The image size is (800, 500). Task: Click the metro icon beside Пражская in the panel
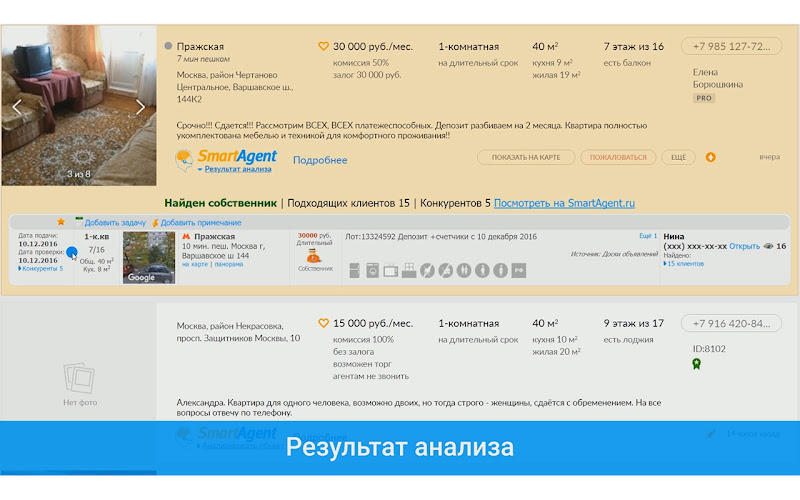point(186,236)
